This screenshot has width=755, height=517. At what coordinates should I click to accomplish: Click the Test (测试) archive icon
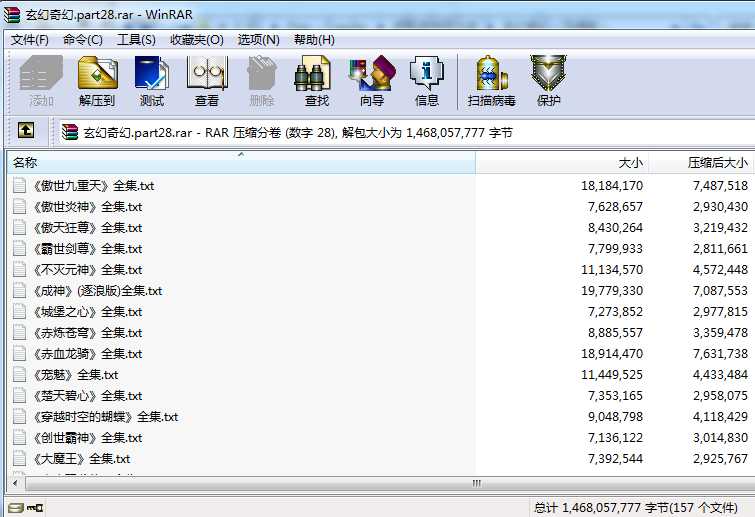pyautogui.click(x=152, y=73)
